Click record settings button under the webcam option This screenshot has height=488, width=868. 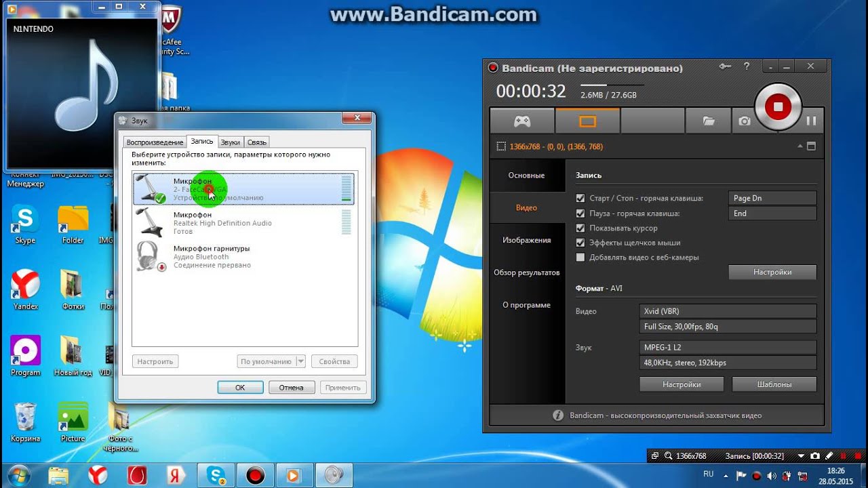(x=772, y=272)
